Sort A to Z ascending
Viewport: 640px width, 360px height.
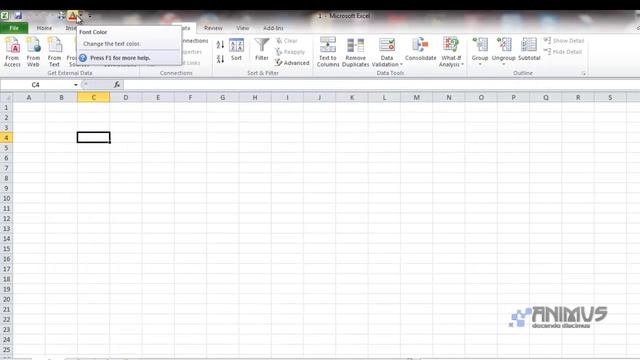[x=220, y=44]
